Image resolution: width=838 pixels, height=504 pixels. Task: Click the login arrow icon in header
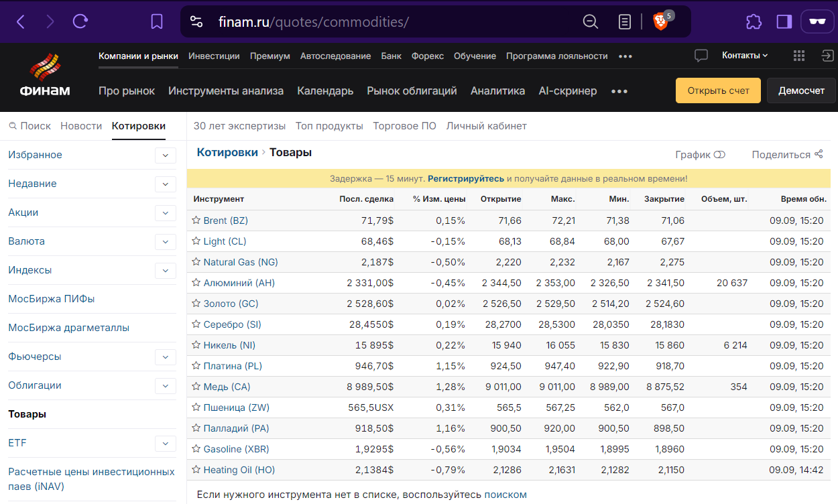click(827, 56)
